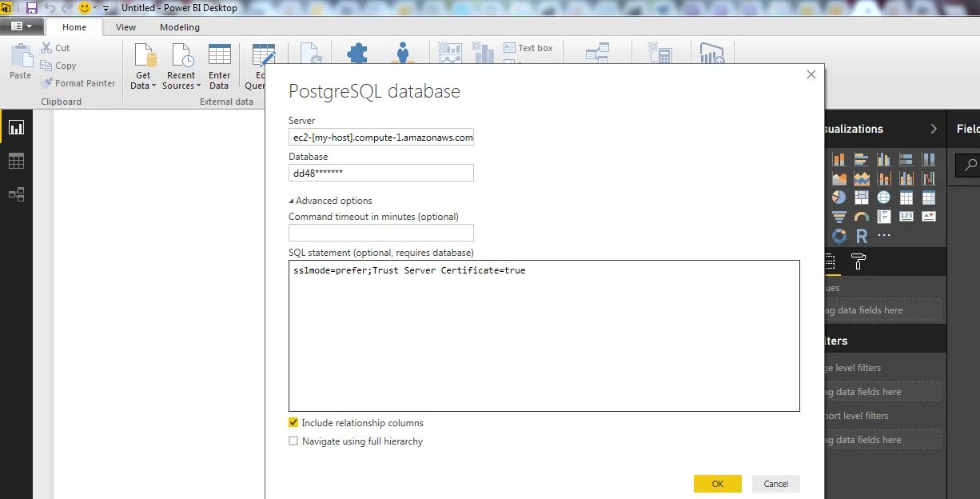Click the Cancel button

tap(776, 484)
